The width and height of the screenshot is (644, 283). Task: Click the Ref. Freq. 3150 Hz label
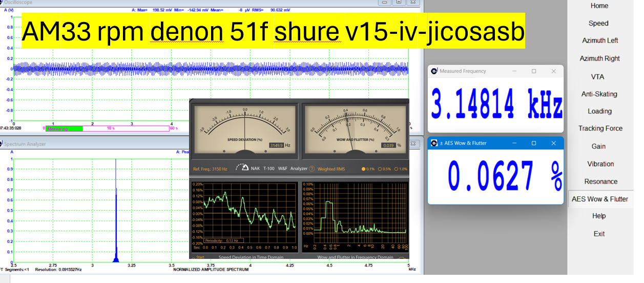(210, 169)
